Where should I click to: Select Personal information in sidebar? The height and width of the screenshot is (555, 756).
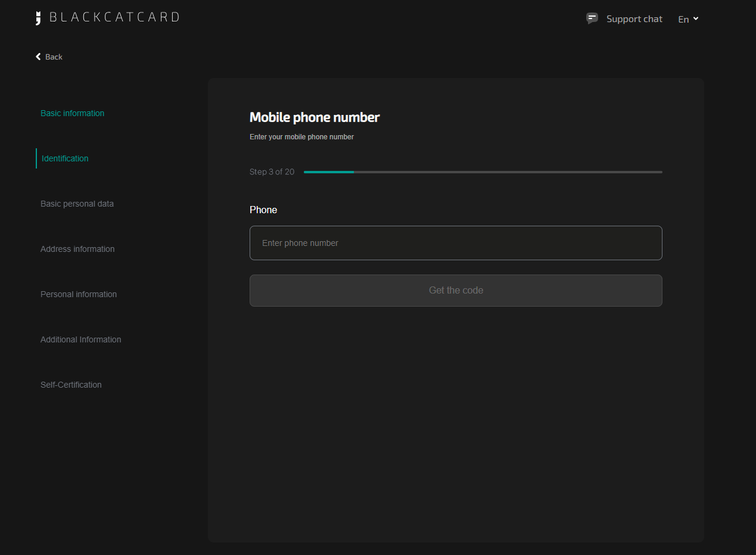(x=79, y=294)
